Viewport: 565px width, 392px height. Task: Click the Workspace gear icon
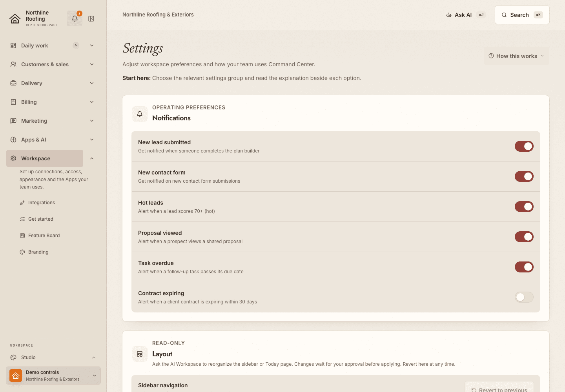click(13, 158)
